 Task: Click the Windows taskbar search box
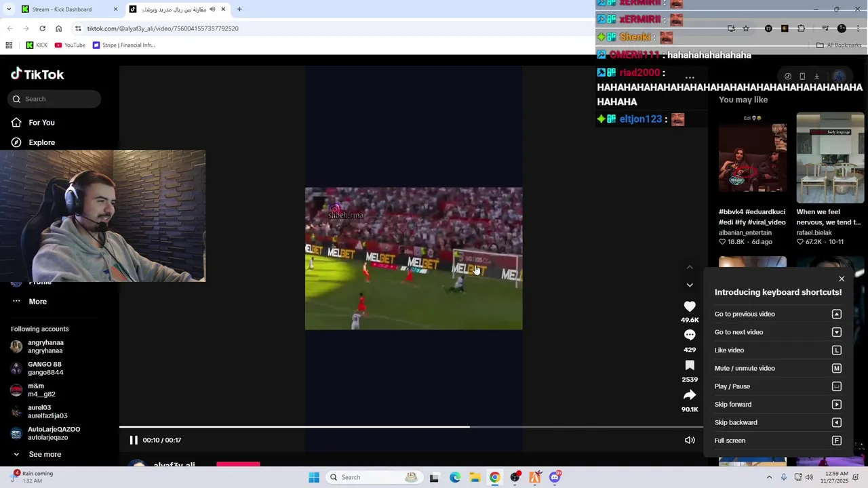374,477
